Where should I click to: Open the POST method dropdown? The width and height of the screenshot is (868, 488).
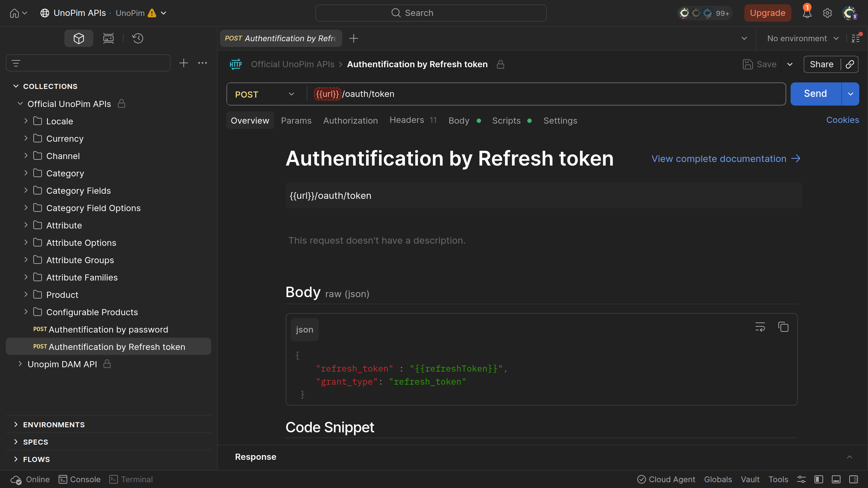coord(265,94)
